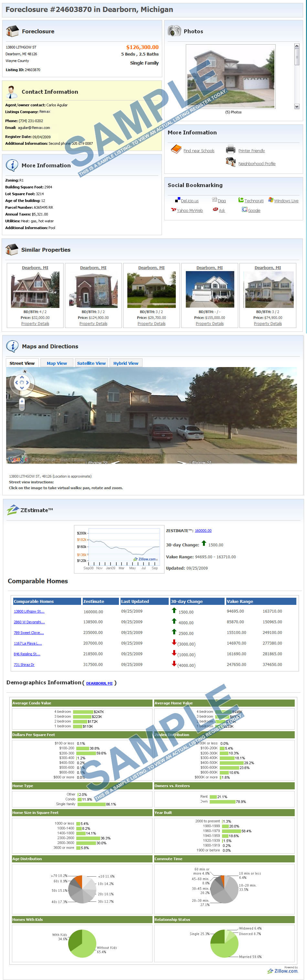
Task: Click the street view zoom in plus button
Action: pyautogui.click(x=22, y=401)
